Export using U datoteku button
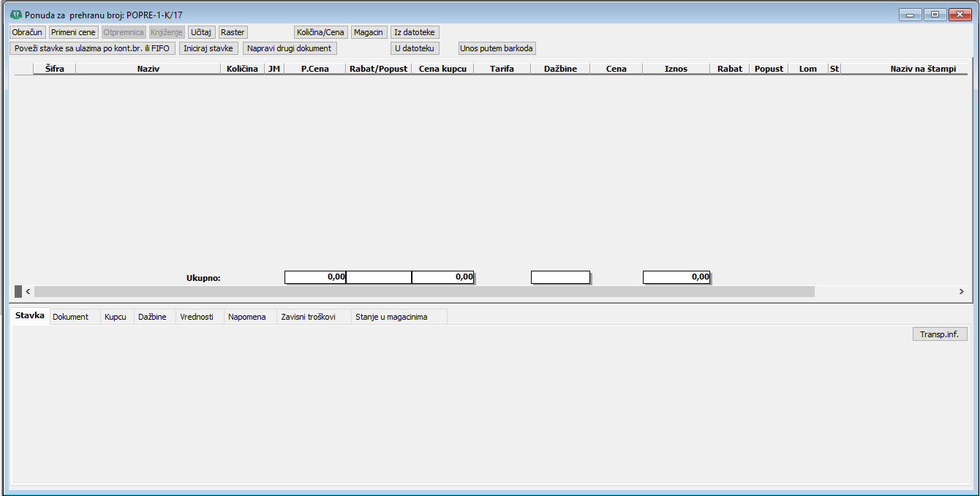This screenshot has height=496, width=980. point(415,48)
